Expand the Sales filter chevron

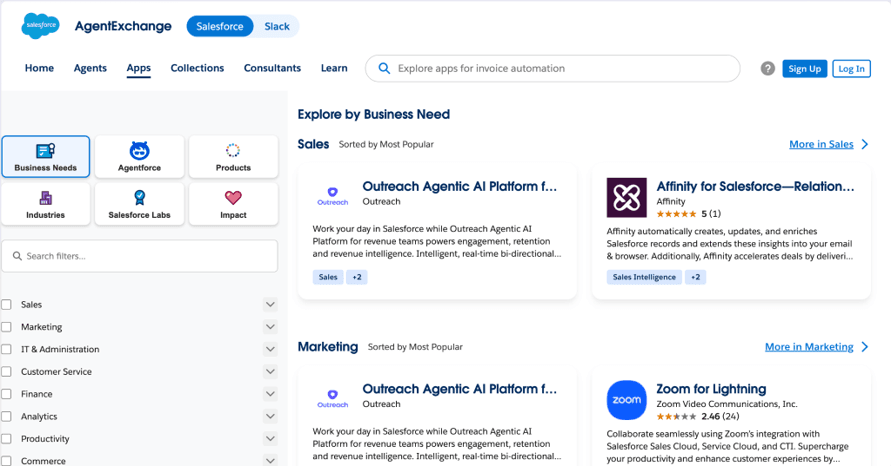pyautogui.click(x=270, y=305)
